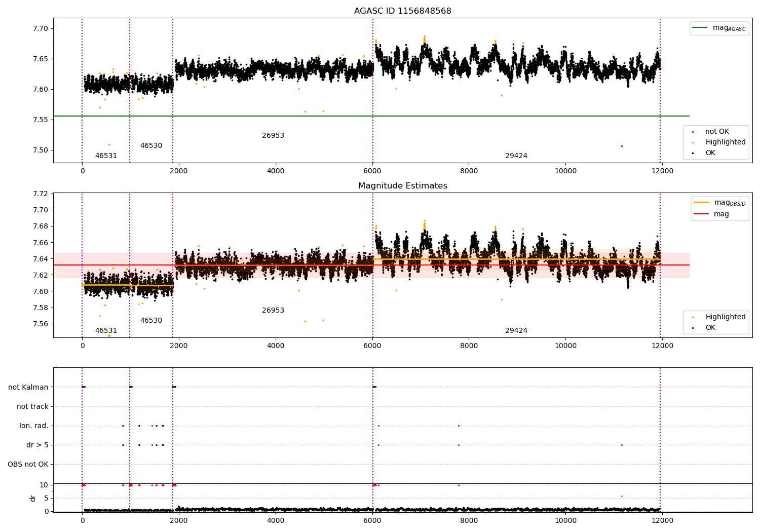Click obsid label 46531 in top plot
Image resolution: width=760 pixels, height=532 pixels.
coord(106,156)
